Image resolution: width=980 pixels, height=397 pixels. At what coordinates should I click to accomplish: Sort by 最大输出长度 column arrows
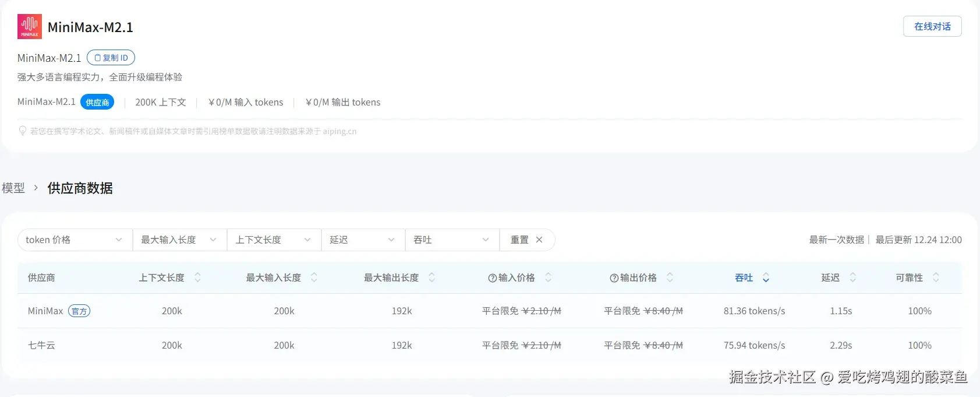[431, 277]
